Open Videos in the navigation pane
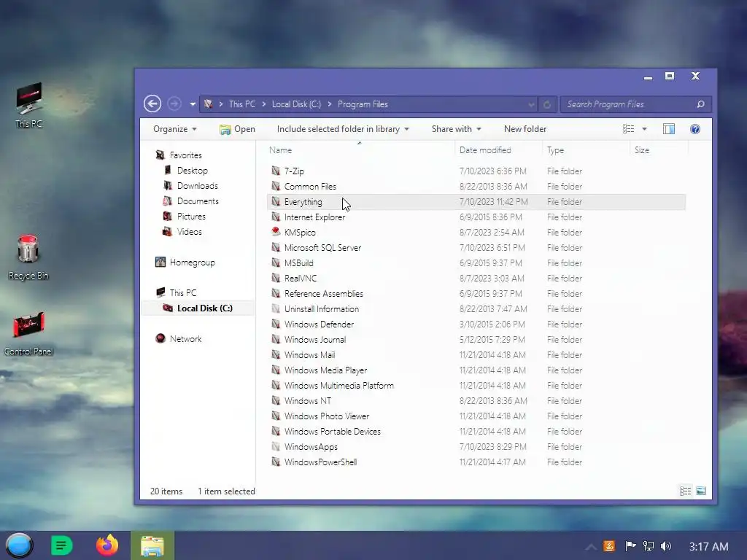 click(189, 231)
